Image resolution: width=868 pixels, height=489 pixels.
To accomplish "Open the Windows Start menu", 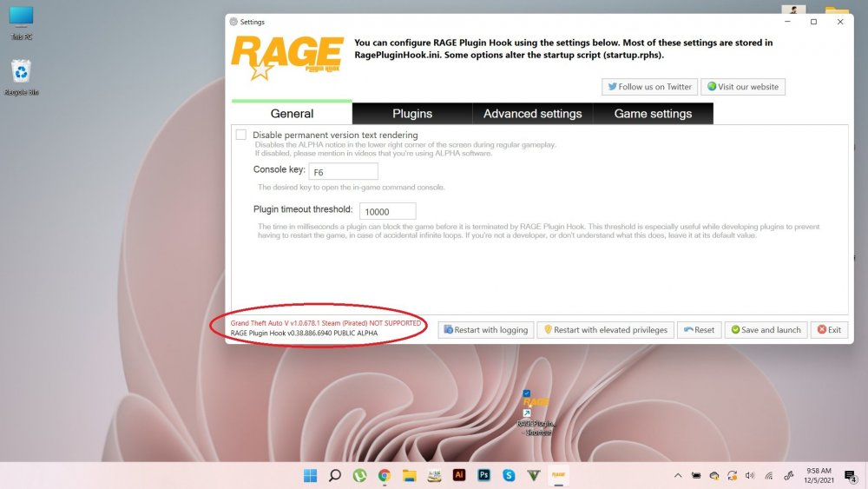I will pos(311,475).
